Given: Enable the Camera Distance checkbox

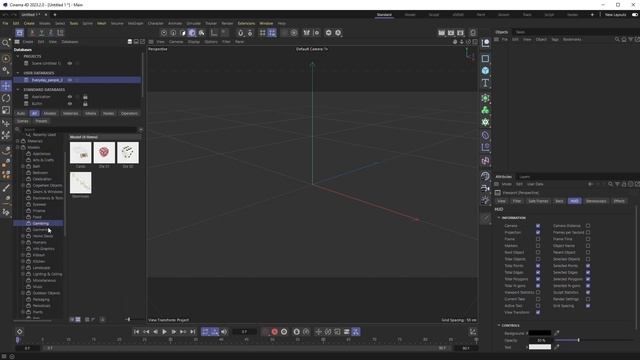Looking at the screenshot, I should tap(588, 226).
